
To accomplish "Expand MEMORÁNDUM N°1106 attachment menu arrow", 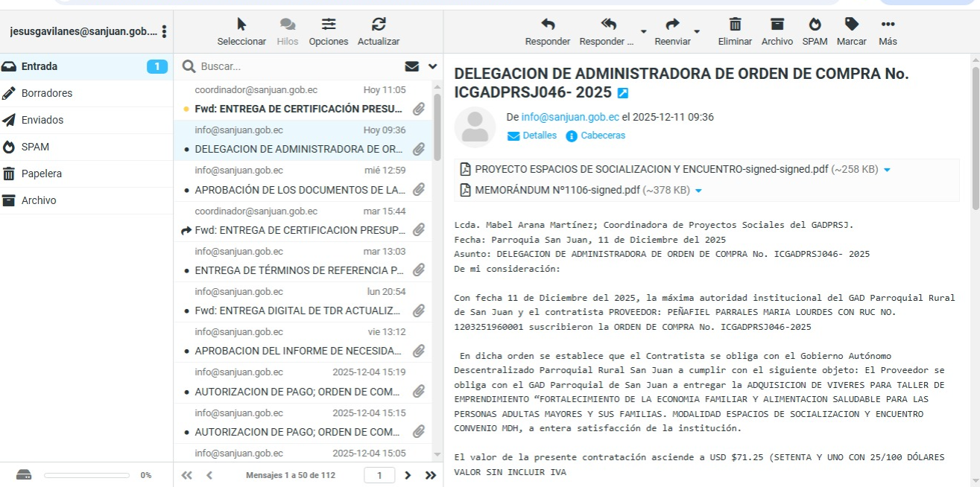I will [x=698, y=191].
